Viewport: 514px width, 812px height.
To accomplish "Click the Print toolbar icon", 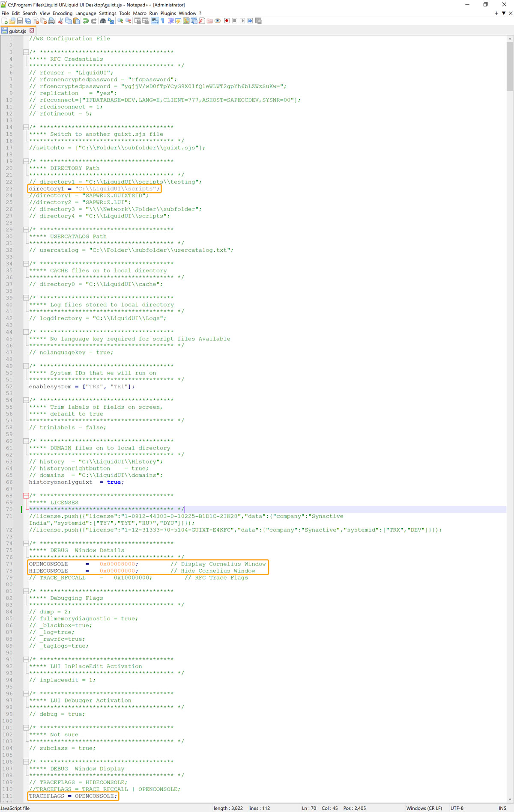I will coord(51,21).
